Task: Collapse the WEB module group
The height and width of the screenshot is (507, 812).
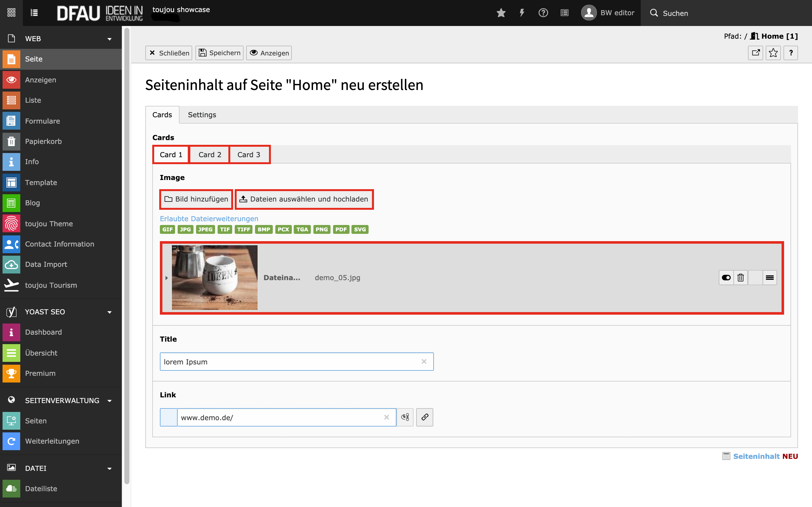Action: pyautogui.click(x=109, y=39)
